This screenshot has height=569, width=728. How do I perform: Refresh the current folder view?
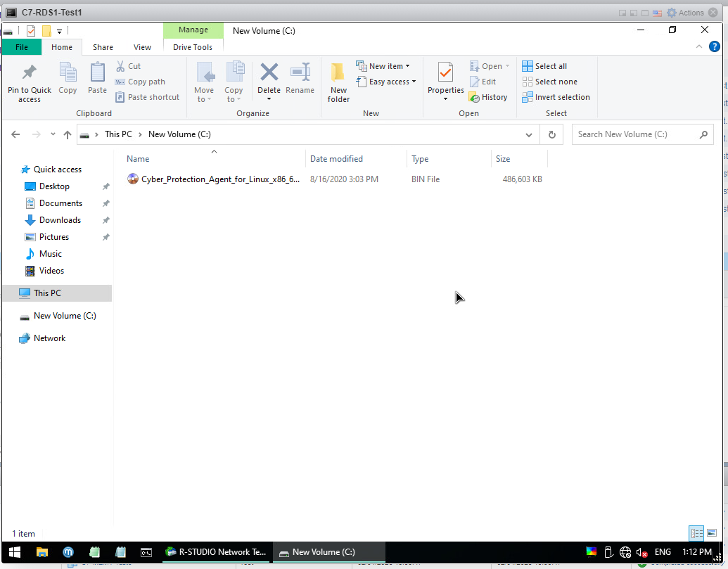(552, 134)
